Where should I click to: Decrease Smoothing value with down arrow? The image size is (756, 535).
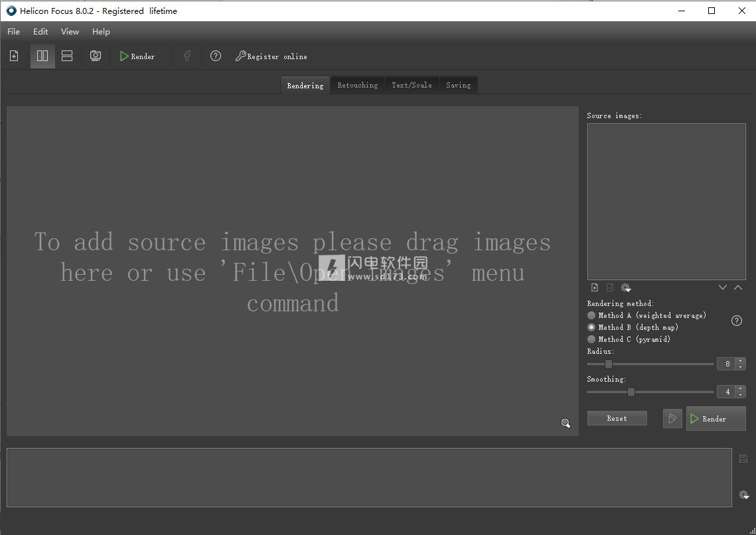click(x=741, y=395)
